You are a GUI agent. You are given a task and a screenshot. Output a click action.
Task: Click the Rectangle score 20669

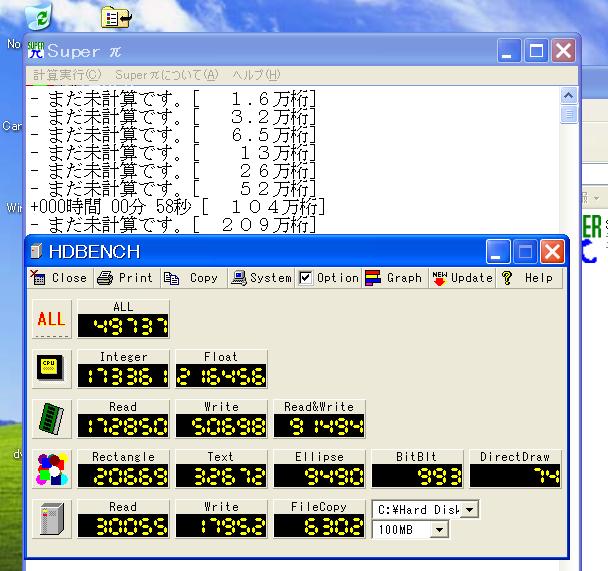point(123,475)
